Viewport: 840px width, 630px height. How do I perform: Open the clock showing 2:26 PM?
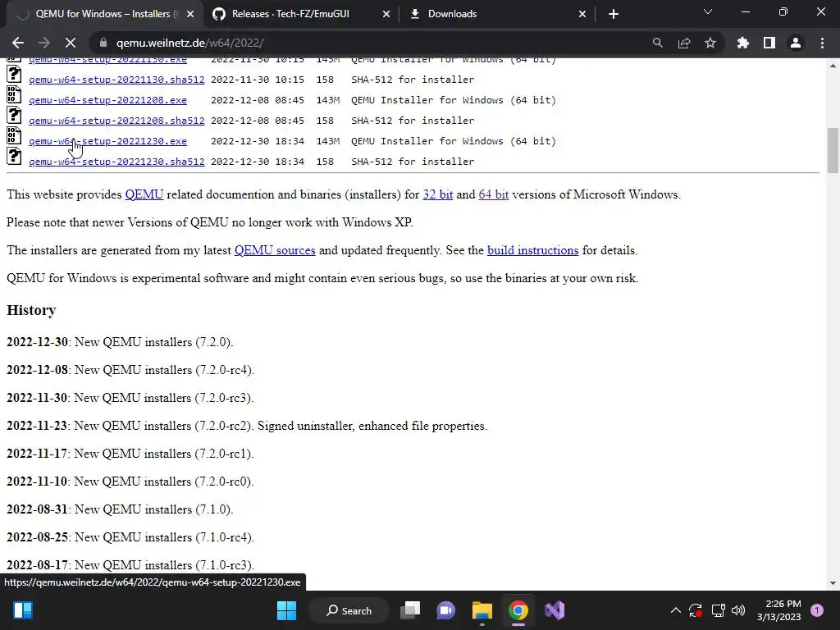[x=779, y=610]
